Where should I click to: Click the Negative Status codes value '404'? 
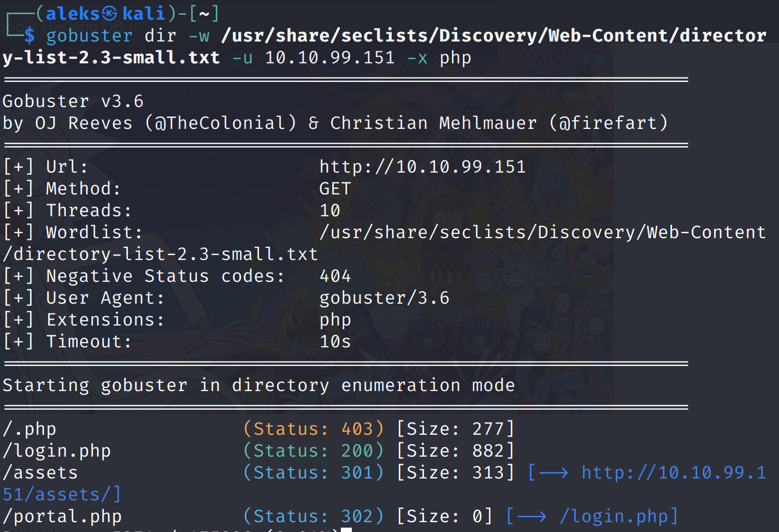[335, 276]
